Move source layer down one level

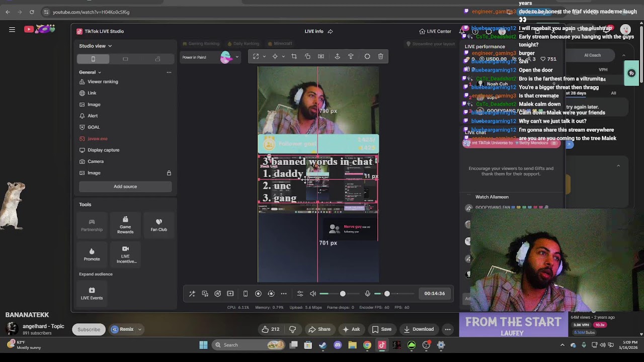click(x=351, y=56)
